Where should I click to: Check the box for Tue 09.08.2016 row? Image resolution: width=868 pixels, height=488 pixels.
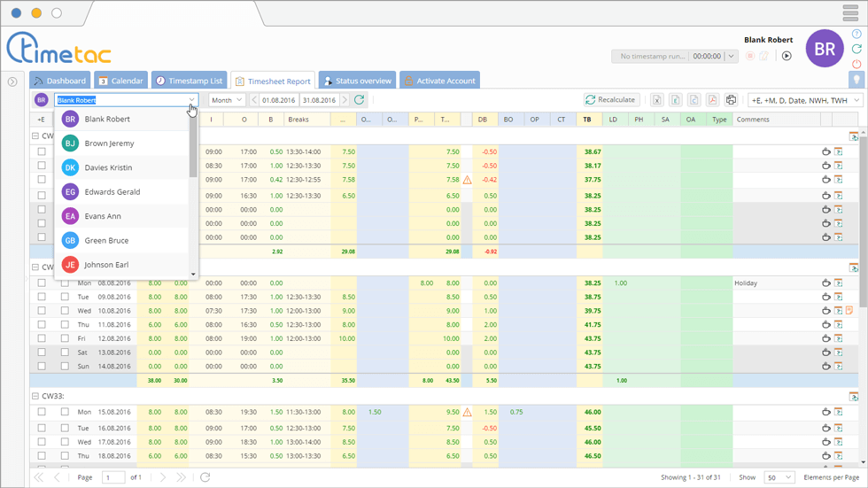coord(42,298)
